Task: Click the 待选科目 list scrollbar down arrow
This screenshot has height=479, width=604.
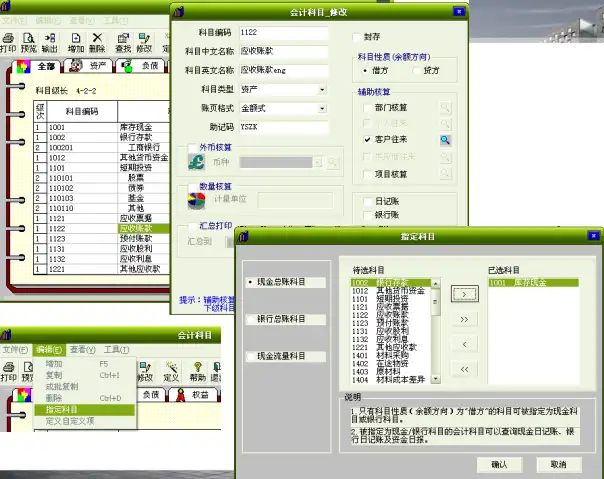Action: coord(435,379)
